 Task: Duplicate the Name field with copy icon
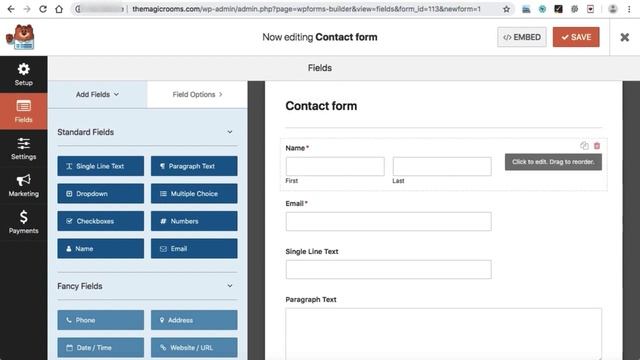point(584,146)
